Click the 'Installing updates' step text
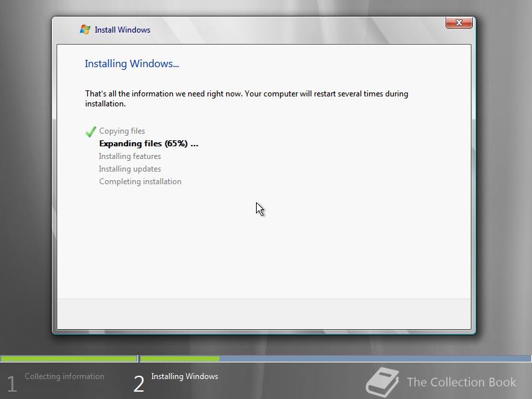The image size is (532, 399). [130, 169]
